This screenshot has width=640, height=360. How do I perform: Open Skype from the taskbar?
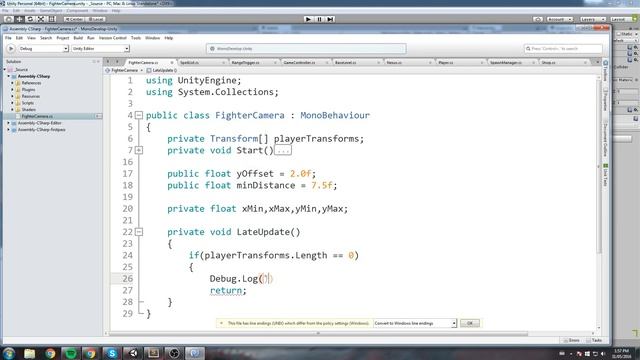pos(111,353)
